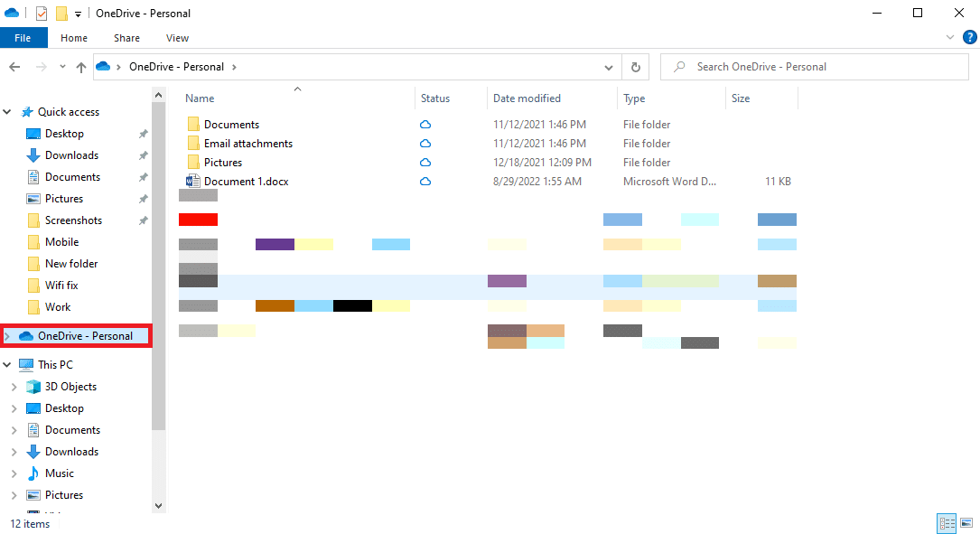The image size is (980, 534).
Task: Open the Customize Quick Access Toolbar dropdown
Action: pyautogui.click(x=78, y=14)
